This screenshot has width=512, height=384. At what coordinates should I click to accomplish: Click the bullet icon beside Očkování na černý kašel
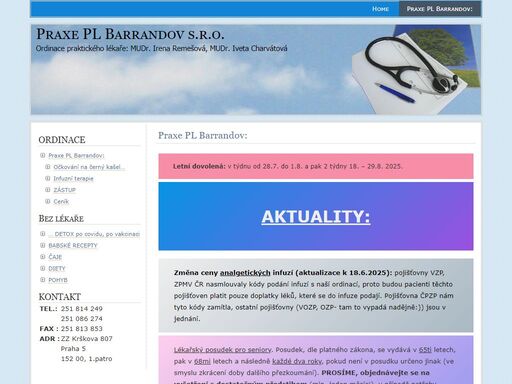48,167
